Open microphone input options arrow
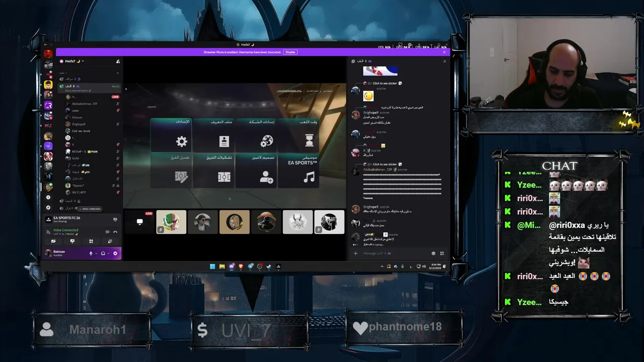The height and width of the screenshot is (362, 644). tap(96, 253)
